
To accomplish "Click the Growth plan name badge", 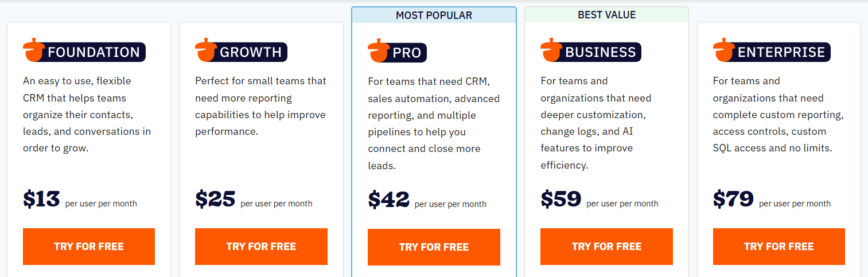I will (251, 52).
